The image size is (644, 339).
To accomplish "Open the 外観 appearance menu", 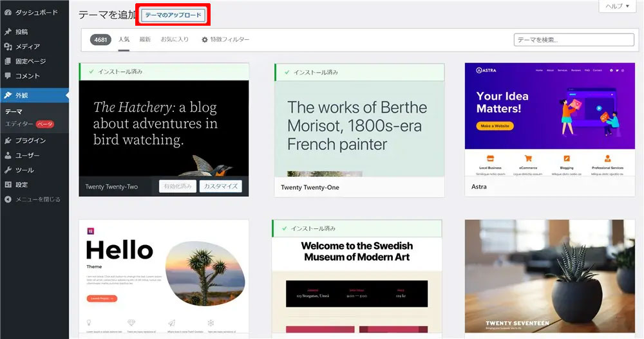I will click(x=22, y=96).
